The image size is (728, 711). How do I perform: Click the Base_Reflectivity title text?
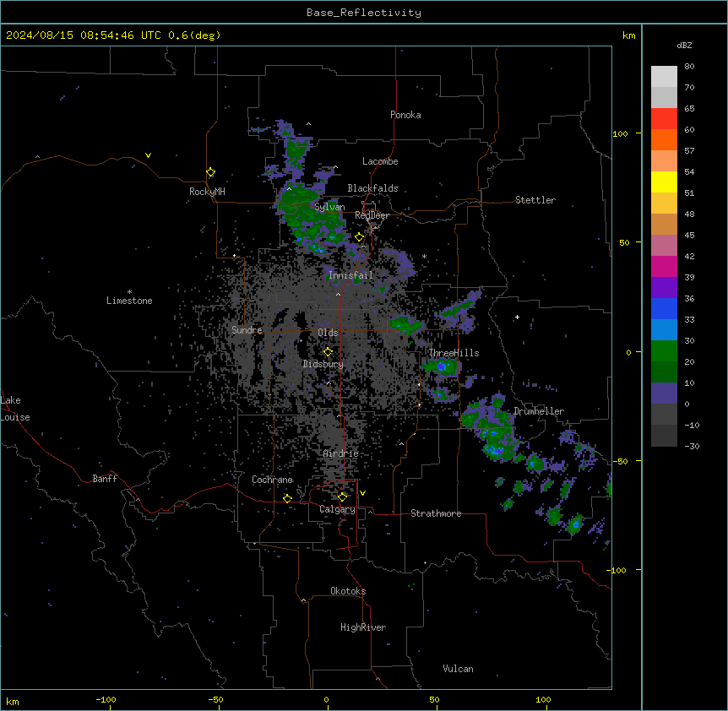pyautogui.click(x=364, y=13)
